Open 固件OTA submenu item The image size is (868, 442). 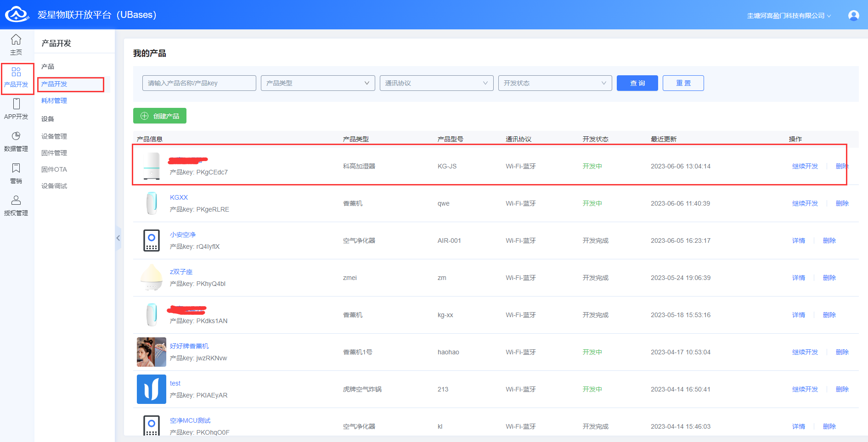(54, 169)
